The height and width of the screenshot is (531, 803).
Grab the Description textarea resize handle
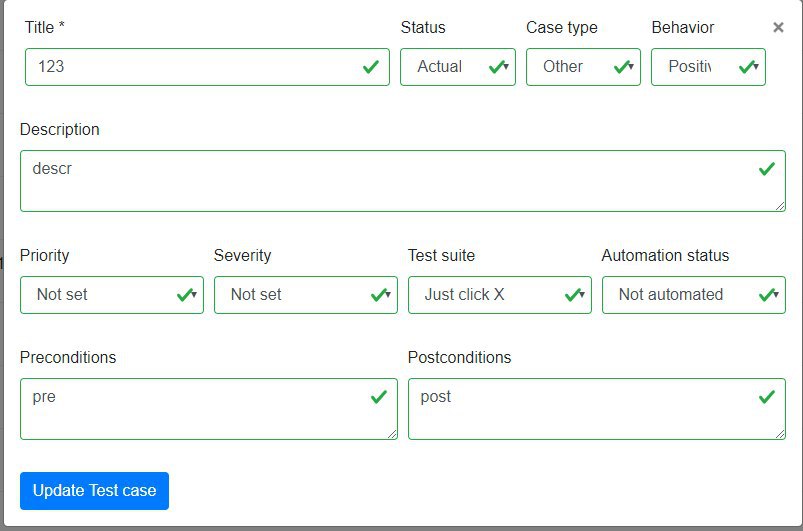click(780, 206)
